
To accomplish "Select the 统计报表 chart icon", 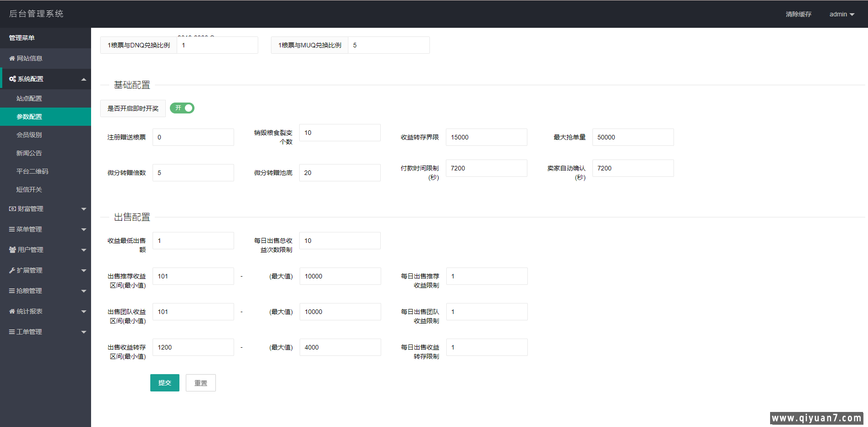I will pos(12,311).
